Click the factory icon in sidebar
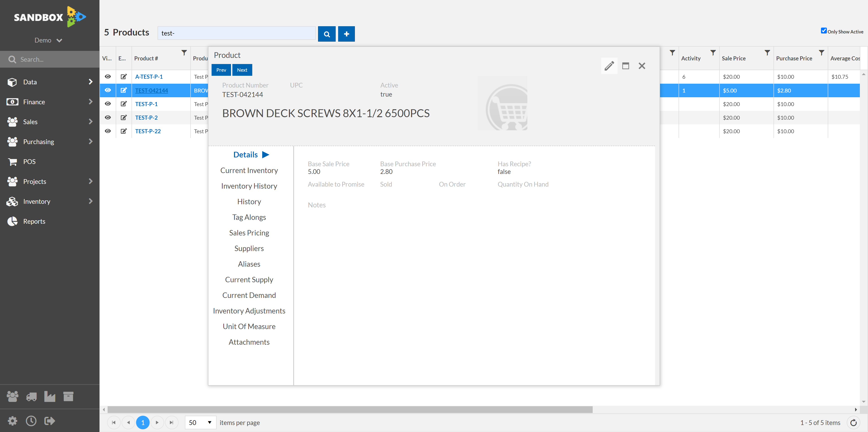 pyautogui.click(x=50, y=396)
